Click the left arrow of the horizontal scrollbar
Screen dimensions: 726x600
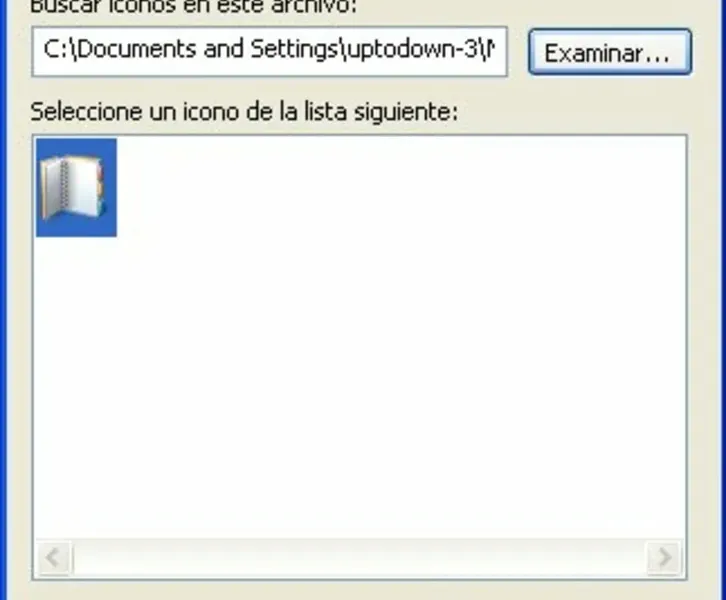tap(54, 557)
